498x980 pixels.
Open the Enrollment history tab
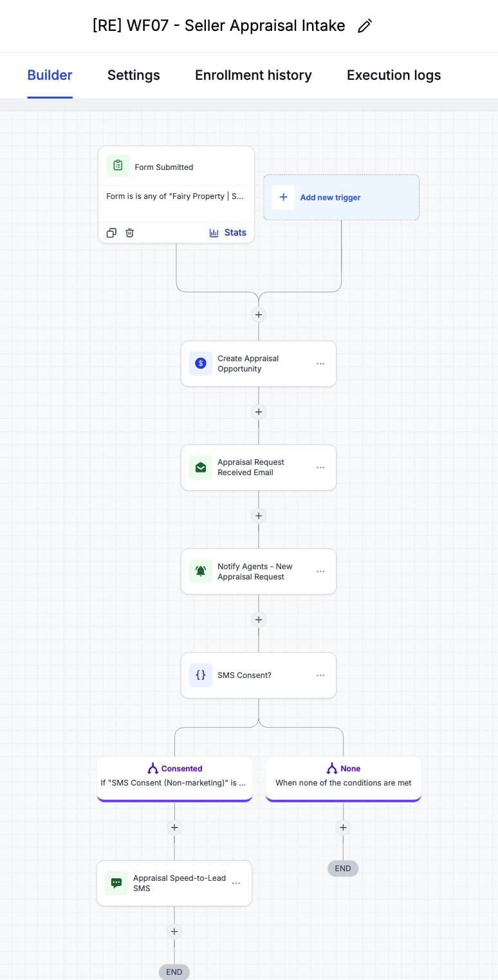click(x=254, y=75)
